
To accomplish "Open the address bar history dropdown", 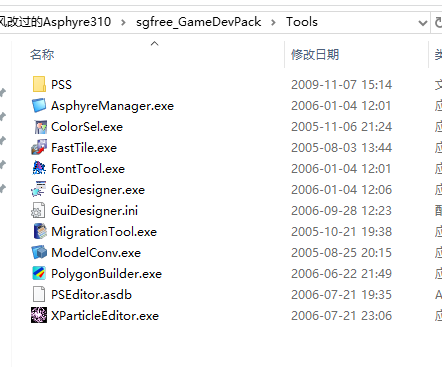I will (422, 23).
